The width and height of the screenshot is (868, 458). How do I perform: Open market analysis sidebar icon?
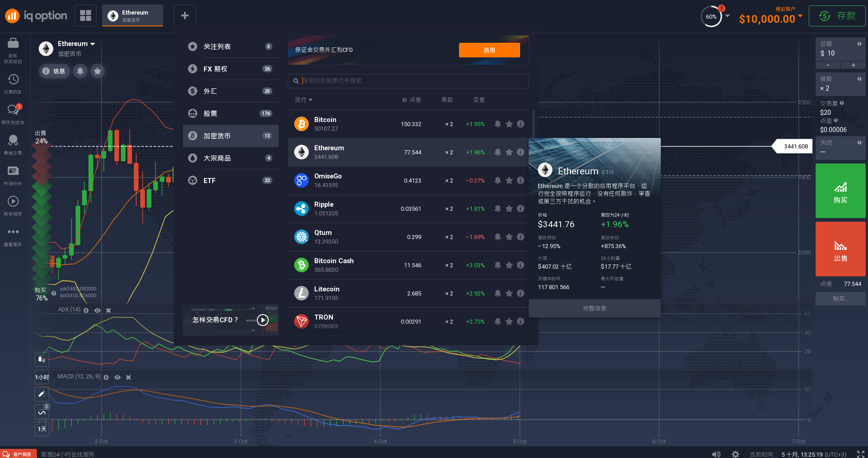click(13, 171)
